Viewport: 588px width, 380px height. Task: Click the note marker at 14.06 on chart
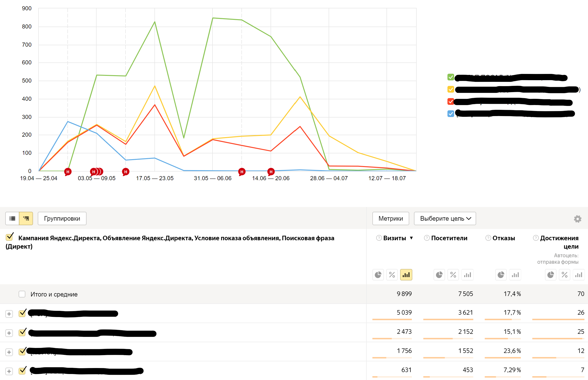click(271, 172)
